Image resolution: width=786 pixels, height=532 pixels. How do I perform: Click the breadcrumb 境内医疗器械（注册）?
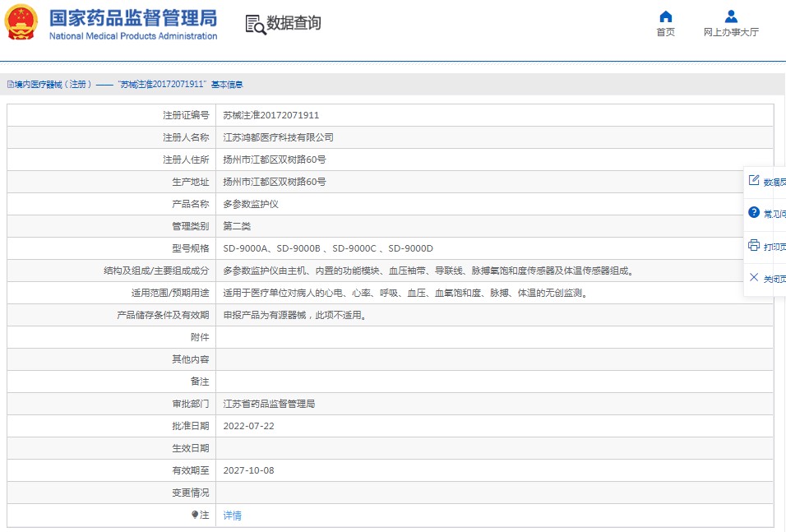53,84
